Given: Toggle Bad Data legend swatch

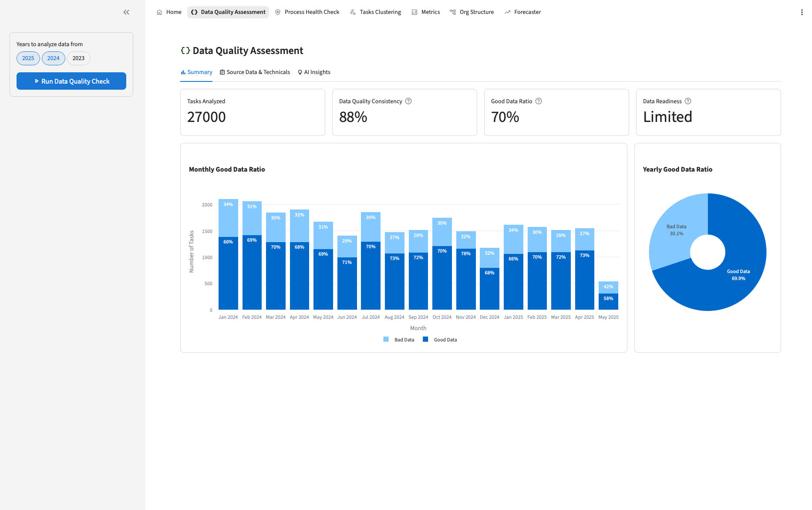Looking at the screenshot, I should (x=386, y=340).
